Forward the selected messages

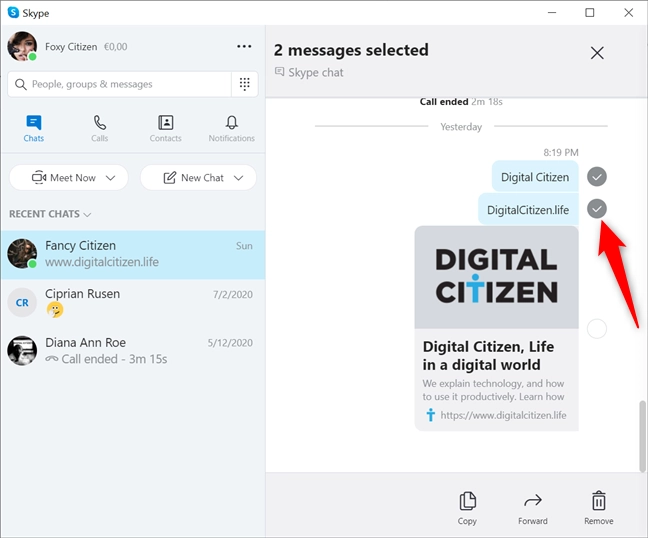[533, 508]
